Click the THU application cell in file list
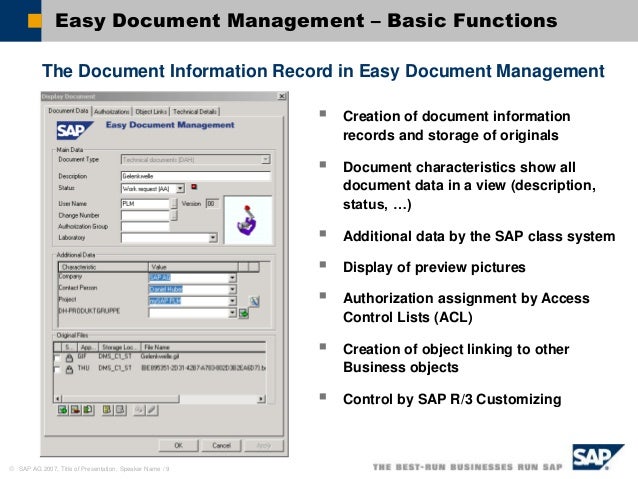The image size is (638, 479). tap(83, 368)
